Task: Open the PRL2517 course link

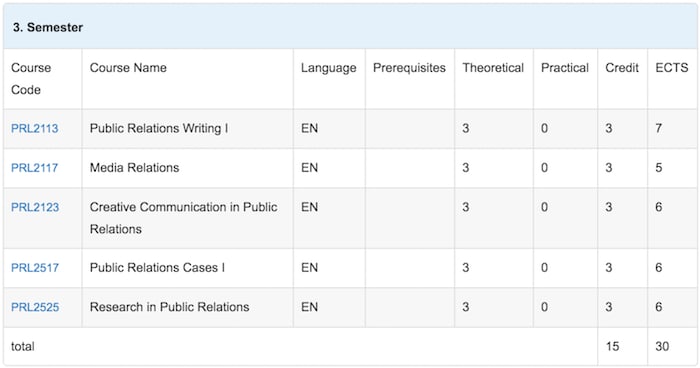Action: 35,268
